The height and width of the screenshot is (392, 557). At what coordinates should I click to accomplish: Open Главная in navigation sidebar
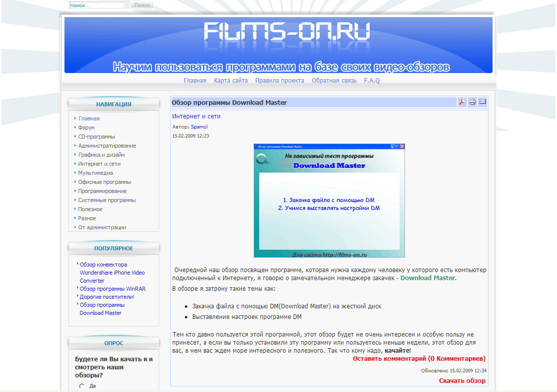89,118
